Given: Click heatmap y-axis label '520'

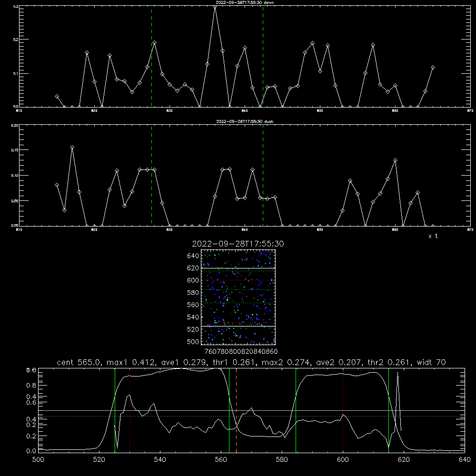Looking at the screenshot, I should click(x=193, y=329).
